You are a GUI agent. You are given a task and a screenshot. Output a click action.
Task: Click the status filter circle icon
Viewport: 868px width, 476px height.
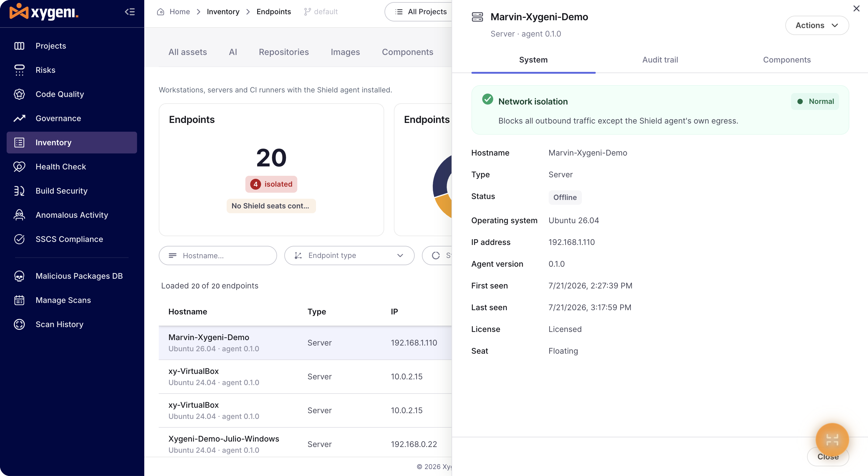(x=436, y=256)
